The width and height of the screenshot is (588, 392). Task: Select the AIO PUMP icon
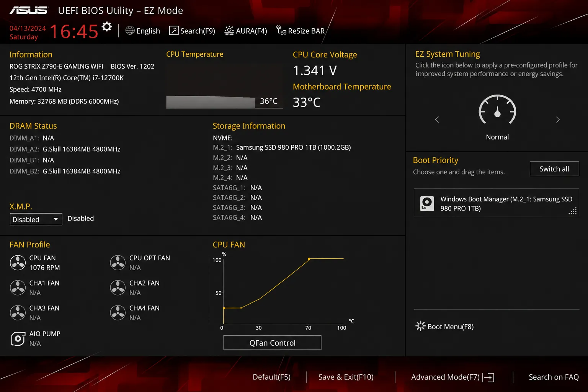pos(18,338)
